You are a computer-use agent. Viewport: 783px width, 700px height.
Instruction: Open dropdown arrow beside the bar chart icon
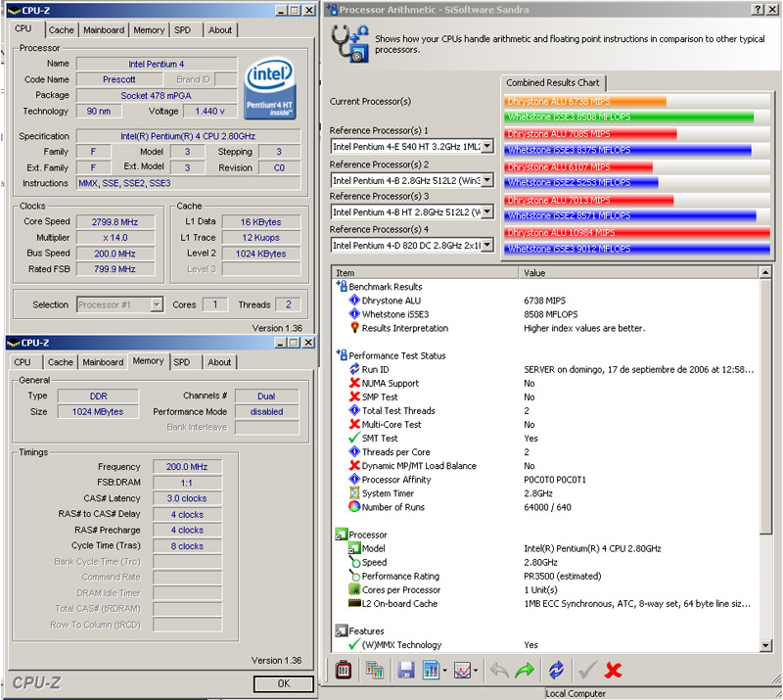coord(444,672)
